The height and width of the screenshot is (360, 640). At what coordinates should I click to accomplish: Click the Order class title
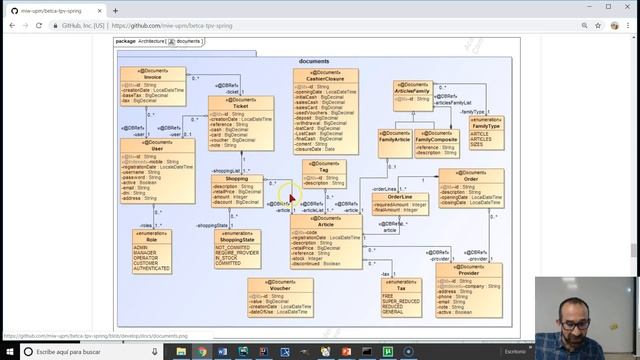point(471,179)
